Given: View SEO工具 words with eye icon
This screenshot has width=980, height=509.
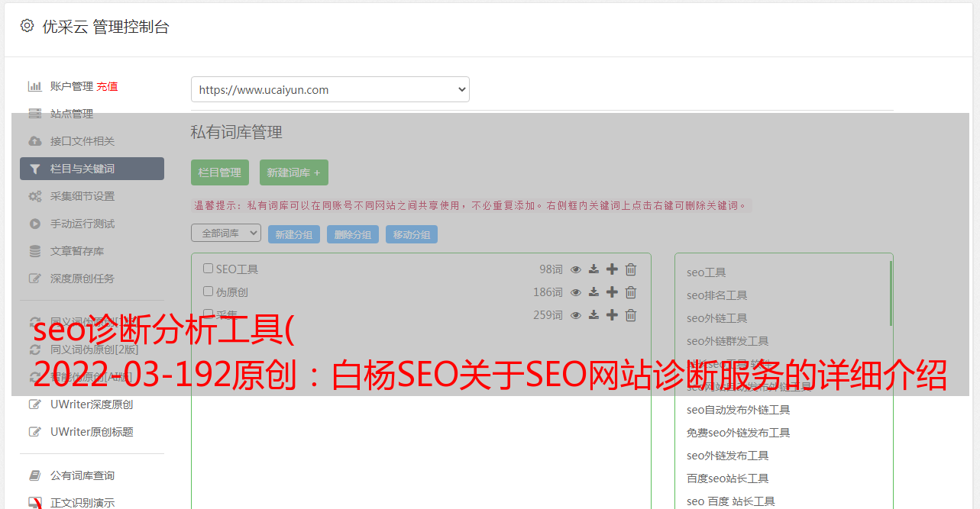Looking at the screenshot, I should pos(576,269).
